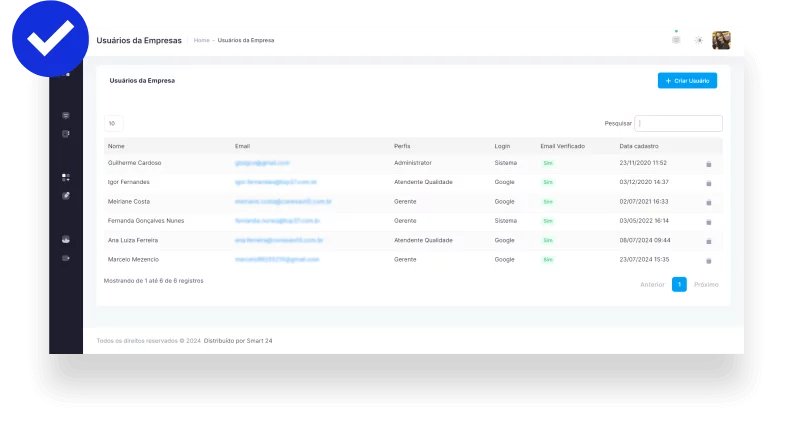Open Igor Fernandes's email link
Screen dimensions: 794x437
(276, 182)
